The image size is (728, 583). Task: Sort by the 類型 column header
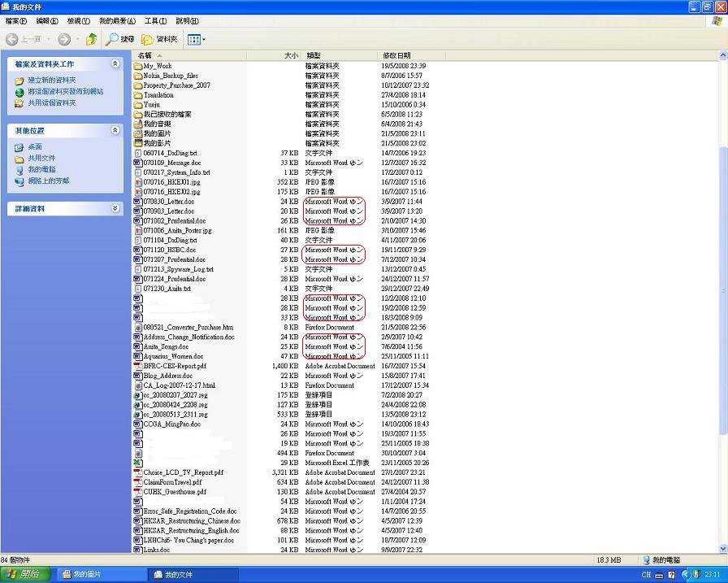click(340, 55)
